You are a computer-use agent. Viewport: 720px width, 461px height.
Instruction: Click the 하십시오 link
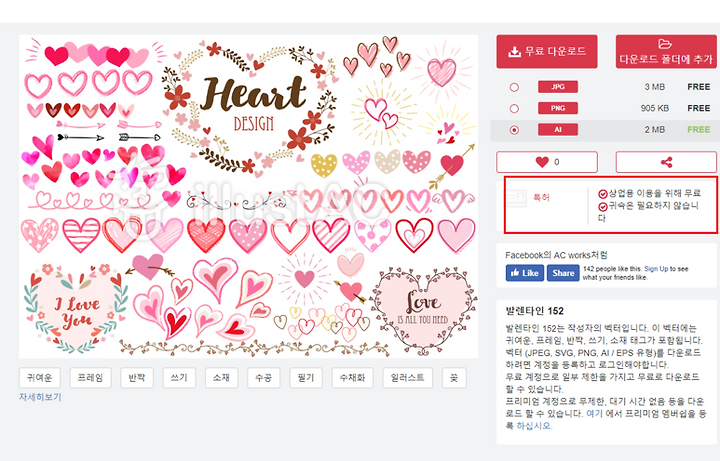[534, 426]
